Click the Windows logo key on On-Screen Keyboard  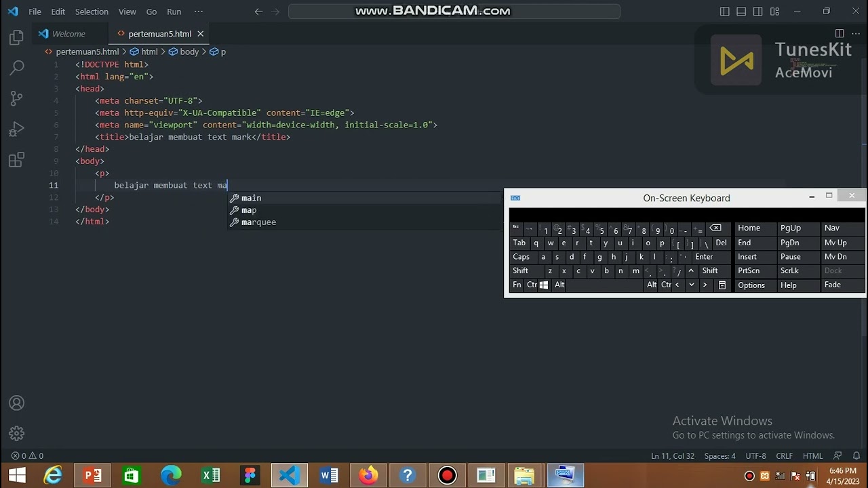click(x=543, y=285)
